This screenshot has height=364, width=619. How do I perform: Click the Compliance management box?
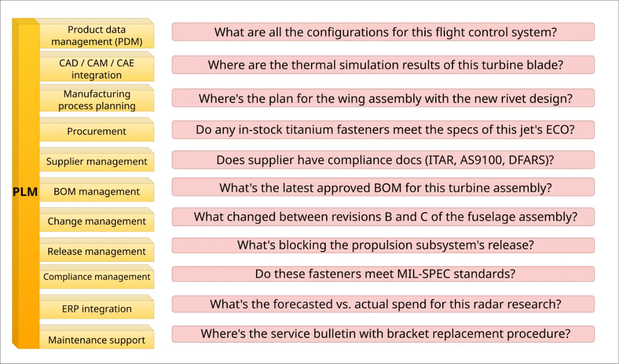pyautogui.click(x=96, y=277)
